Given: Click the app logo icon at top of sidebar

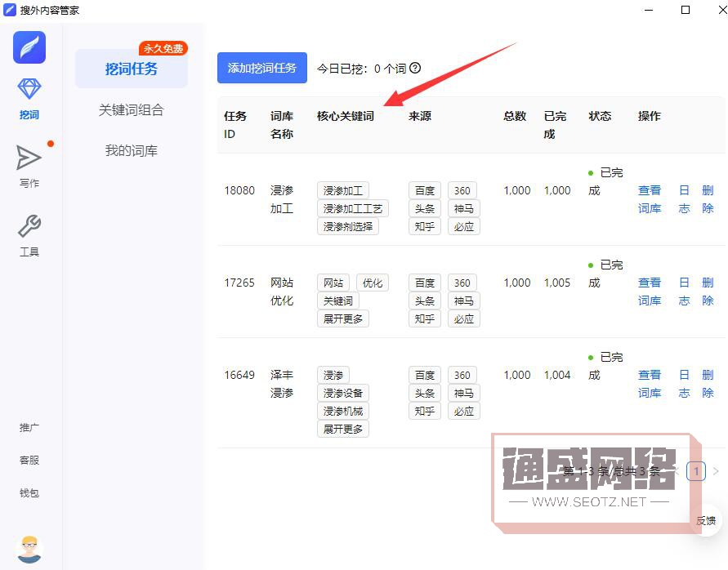Looking at the screenshot, I should point(29,47).
